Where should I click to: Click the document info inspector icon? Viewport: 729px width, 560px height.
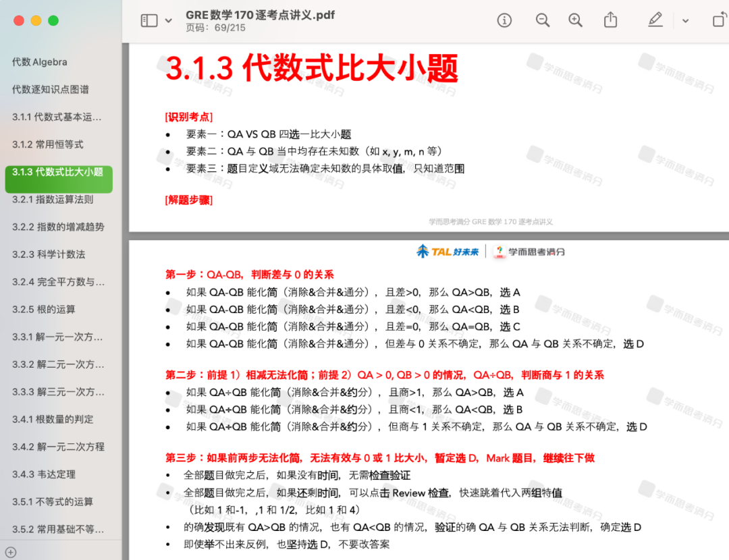pyautogui.click(x=504, y=20)
